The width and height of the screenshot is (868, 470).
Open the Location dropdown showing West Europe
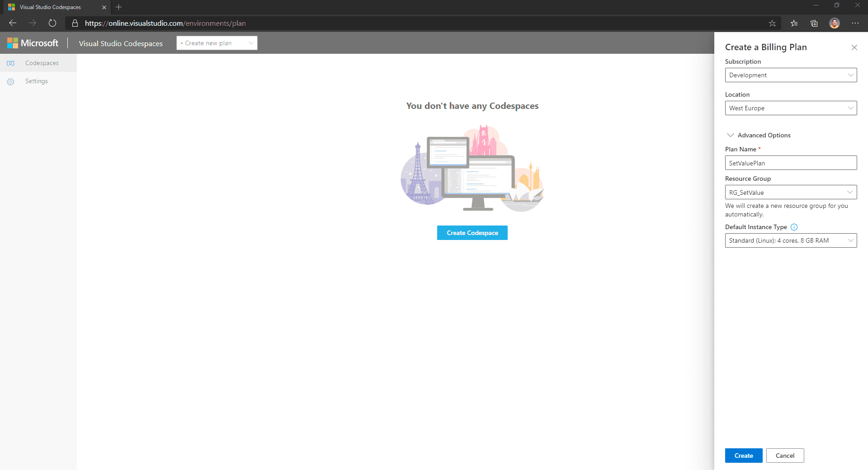tap(791, 108)
